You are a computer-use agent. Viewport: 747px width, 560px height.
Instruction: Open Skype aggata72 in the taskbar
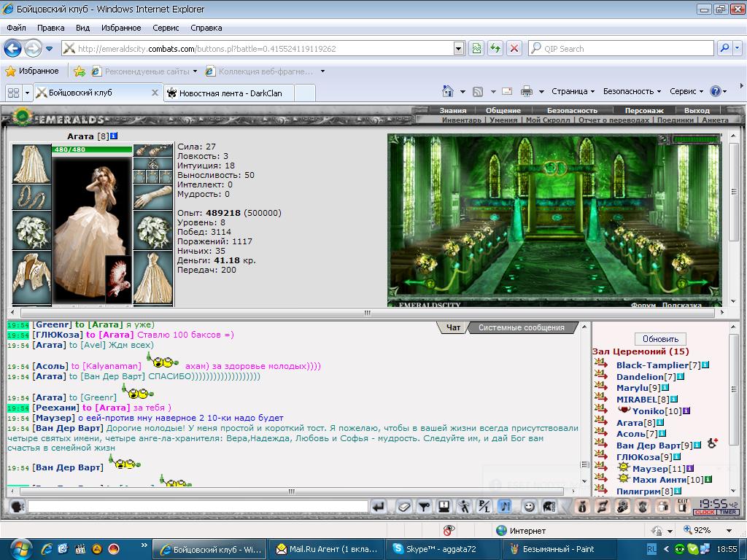coord(443,549)
